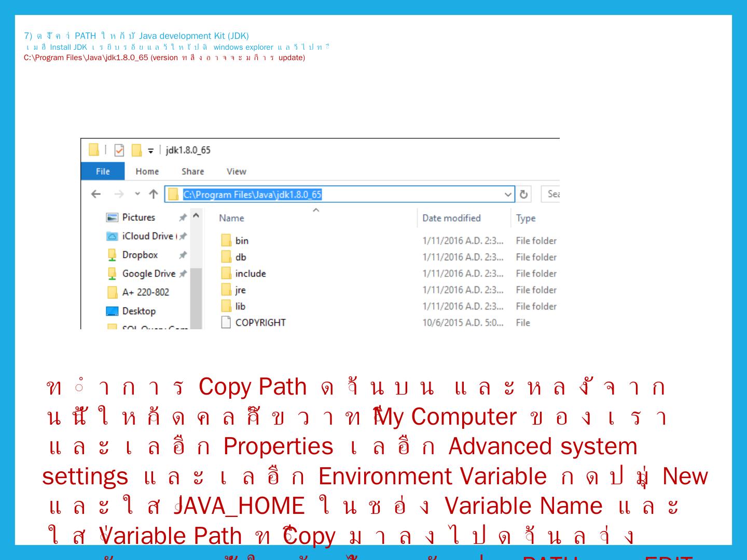This screenshot has height=560, width=747.
Task: Click the pin icon beside Dropbox
Action: (x=183, y=255)
